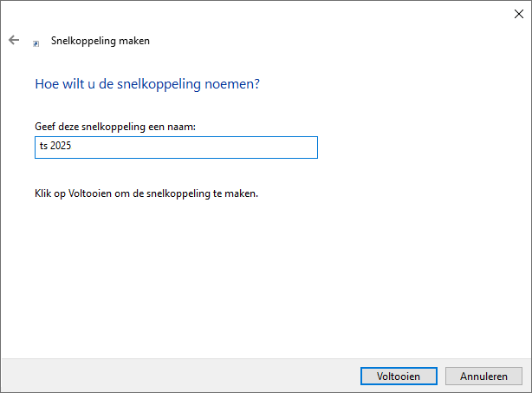Click the gray footer area left of Voltooien
This screenshot has height=393, width=532.
[173, 377]
